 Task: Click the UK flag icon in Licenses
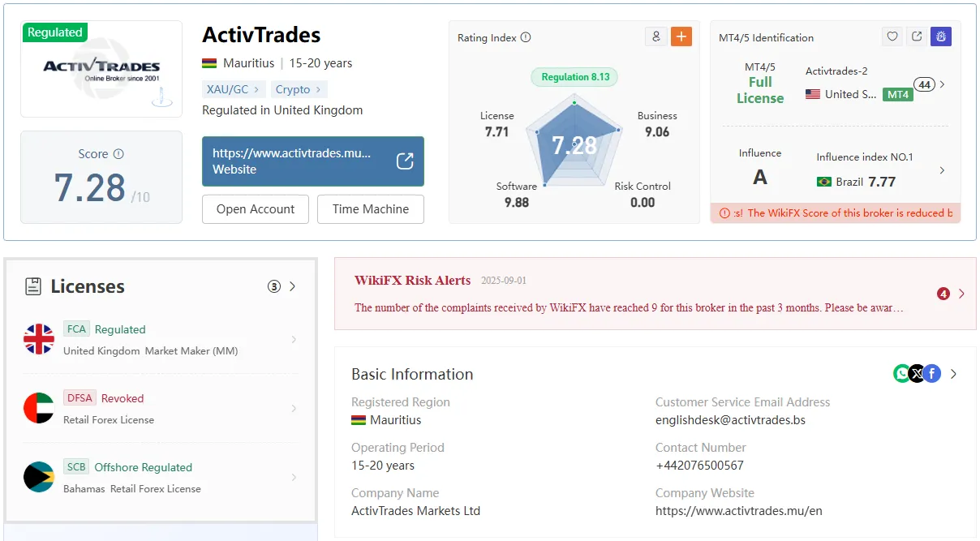39,340
